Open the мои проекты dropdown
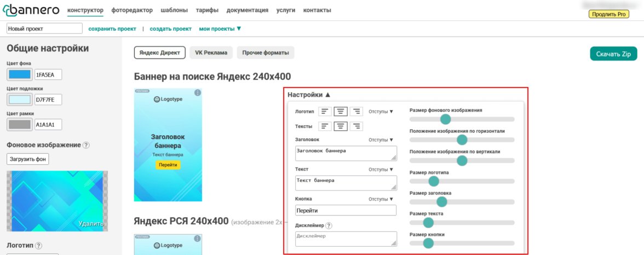 coord(220,28)
